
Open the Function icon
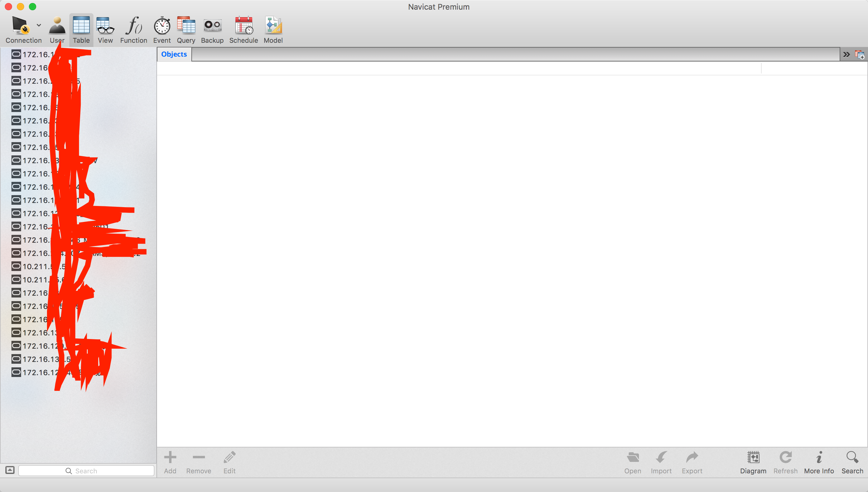pos(134,26)
